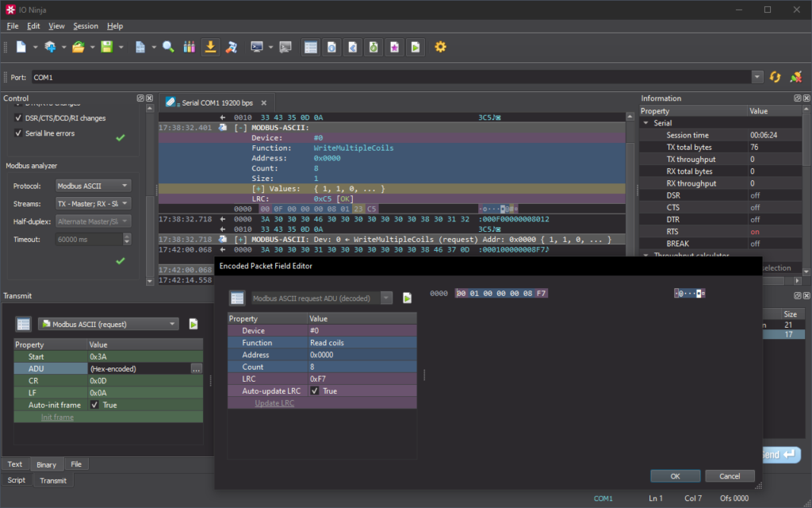This screenshot has width=812, height=508.
Task: Click the magnifying glass find icon
Action: [x=168, y=47]
